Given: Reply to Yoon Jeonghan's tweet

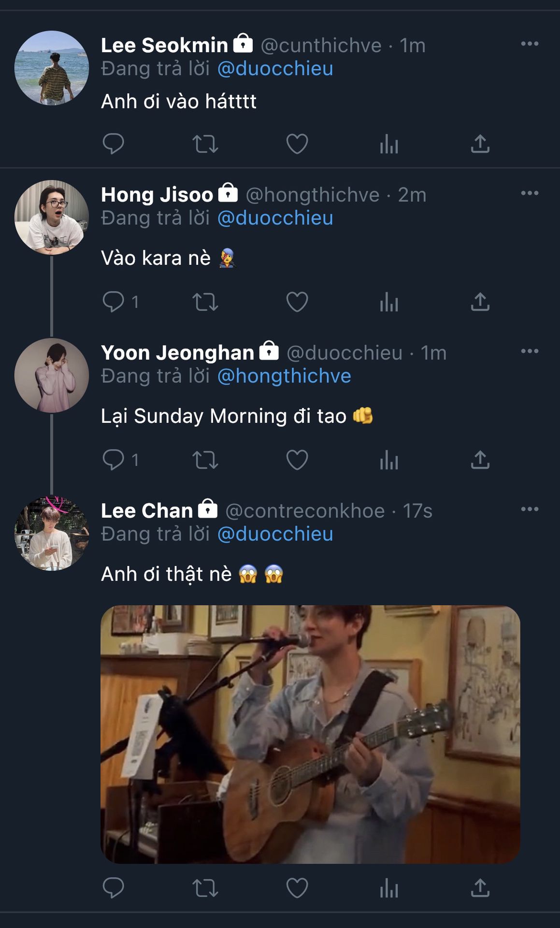Looking at the screenshot, I should [x=114, y=460].
